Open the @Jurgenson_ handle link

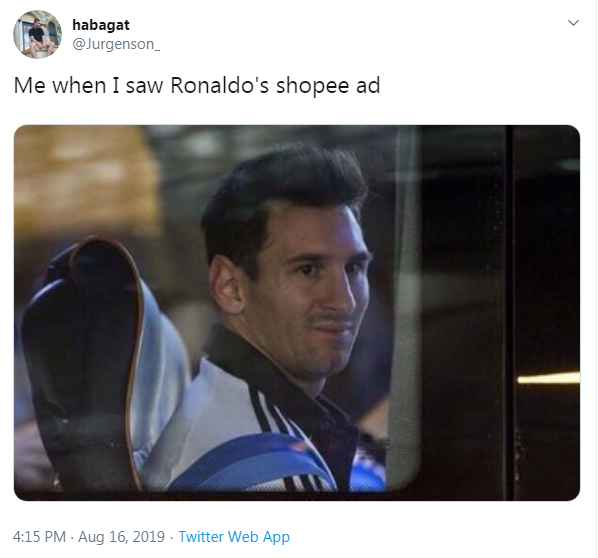(x=116, y=44)
